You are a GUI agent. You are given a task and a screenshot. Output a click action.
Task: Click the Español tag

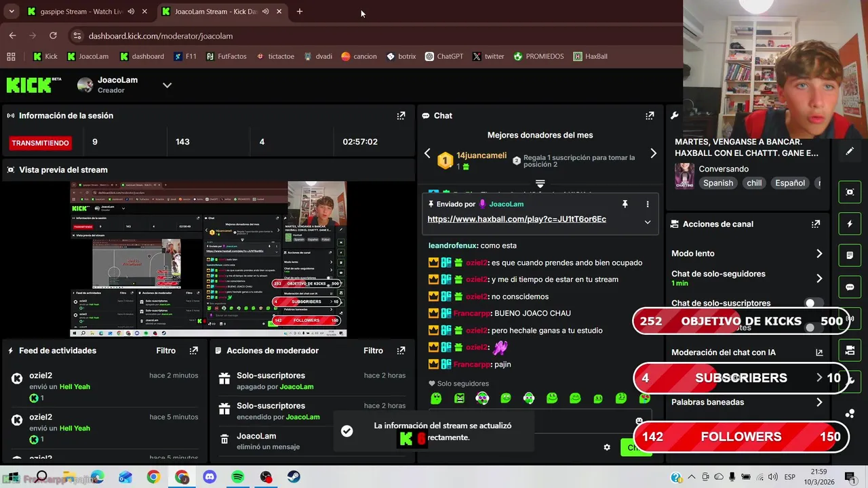(790, 183)
